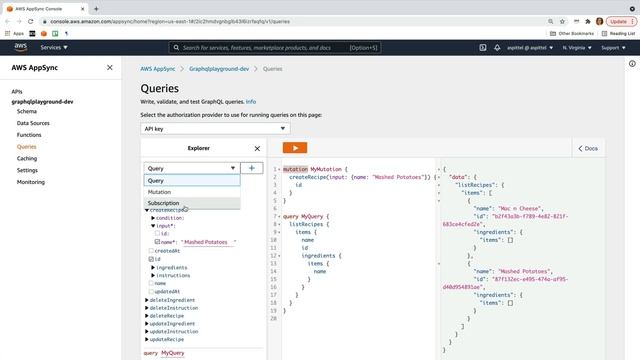Go back in browser history
640x360 pixels.
point(8,21)
